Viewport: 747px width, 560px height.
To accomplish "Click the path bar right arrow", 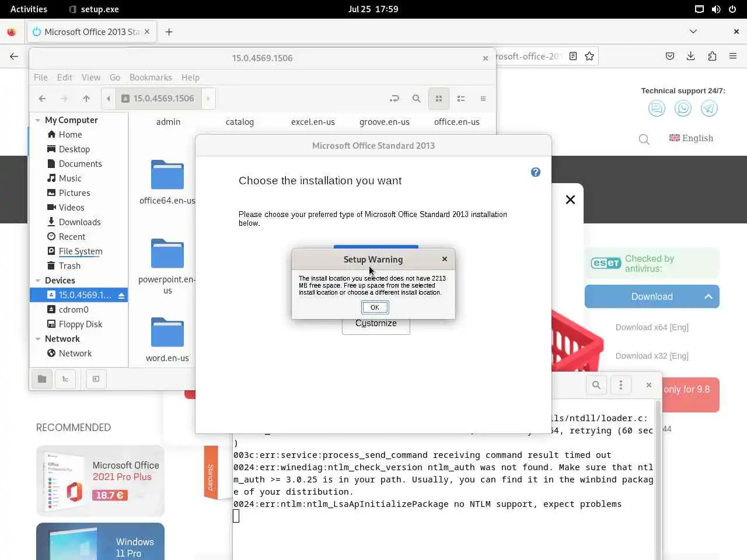I will (x=208, y=99).
